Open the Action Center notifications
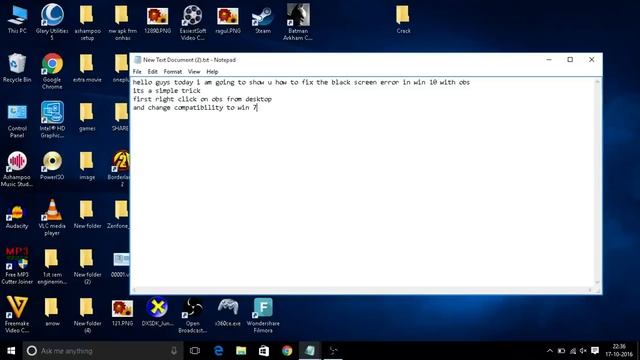Image resolution: width=640 pixels, height=360 pixels. tap(595, 351)
